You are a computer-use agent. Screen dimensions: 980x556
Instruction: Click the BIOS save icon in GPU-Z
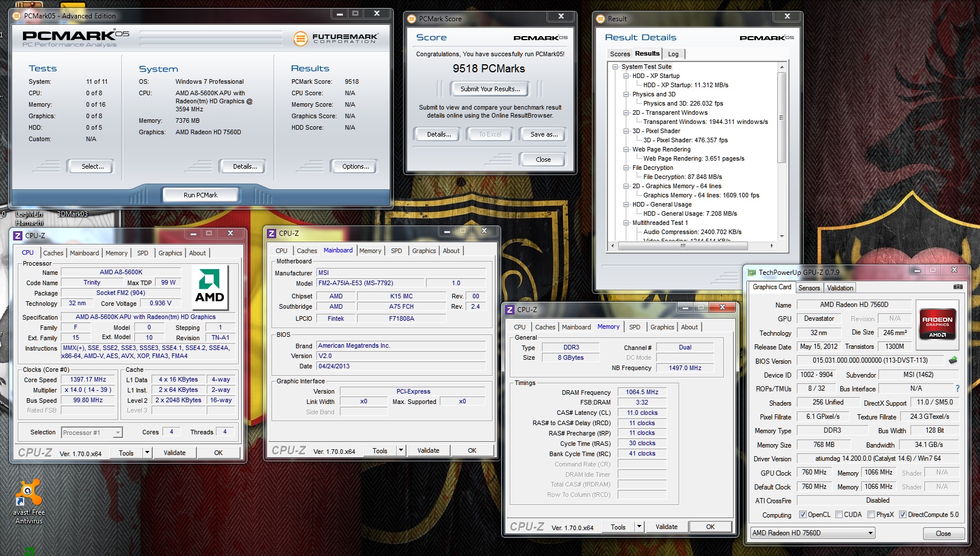(x=952, y=360)
